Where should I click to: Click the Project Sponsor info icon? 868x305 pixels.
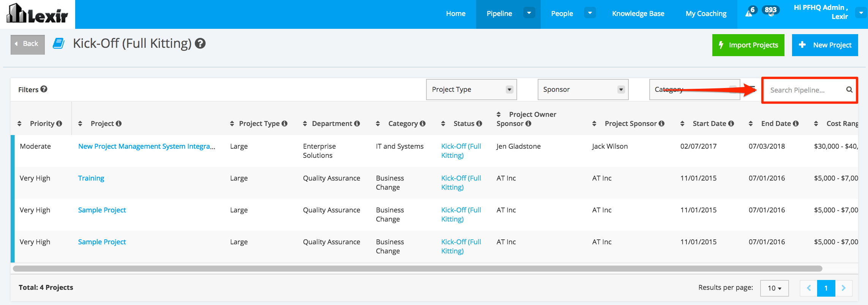click(x=661, y=123)
